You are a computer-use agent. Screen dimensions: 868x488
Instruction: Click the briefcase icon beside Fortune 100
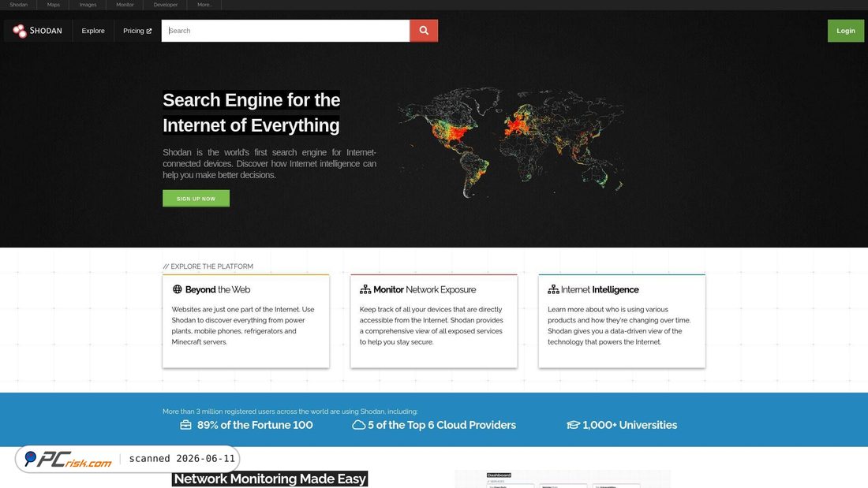click(185, 425)
